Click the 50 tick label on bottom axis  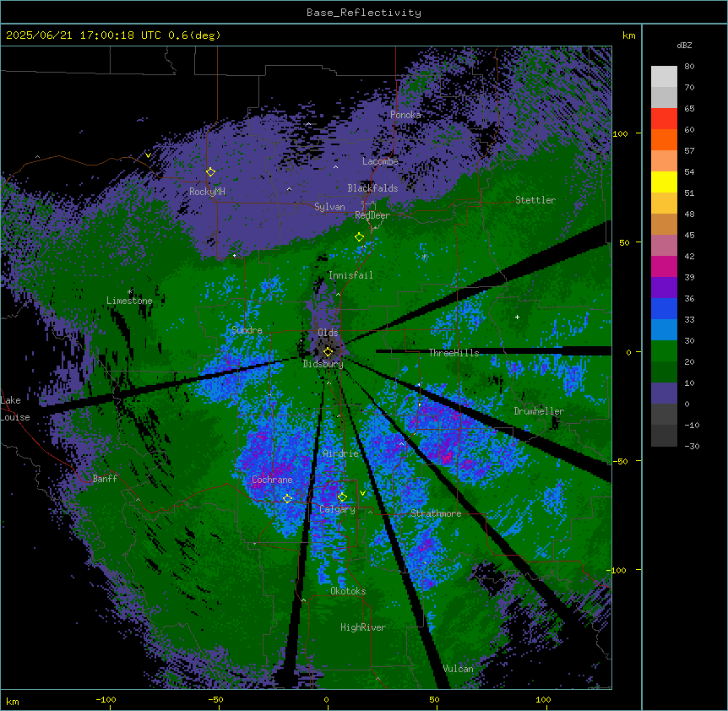tap(434, 699)
